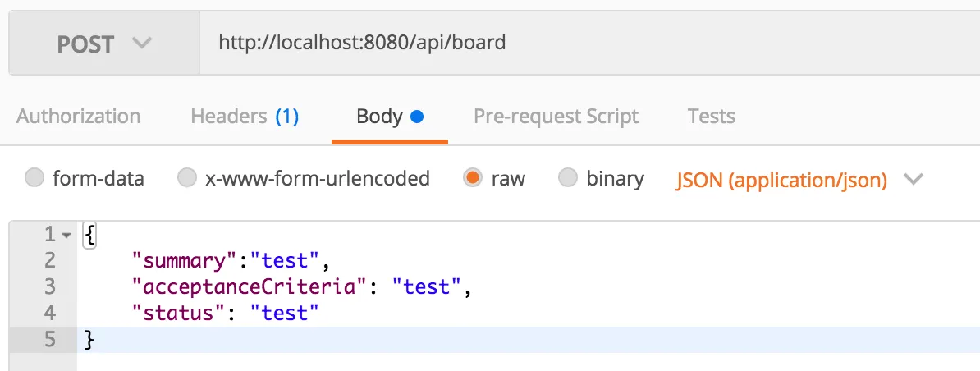Viewport: 980px width, 371px height.
Task: Select the raw body radio button
Action: pyautogui.click(x=473, y=178)
